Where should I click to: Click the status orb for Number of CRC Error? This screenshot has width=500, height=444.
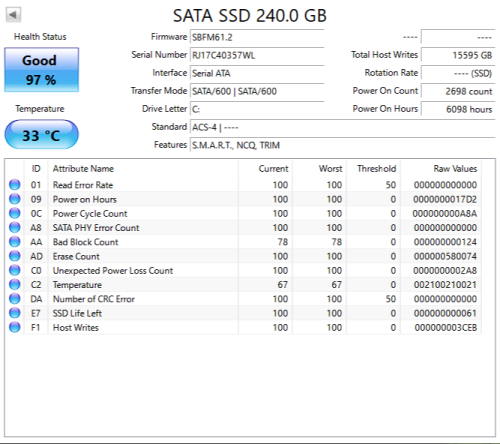[14, 299]
